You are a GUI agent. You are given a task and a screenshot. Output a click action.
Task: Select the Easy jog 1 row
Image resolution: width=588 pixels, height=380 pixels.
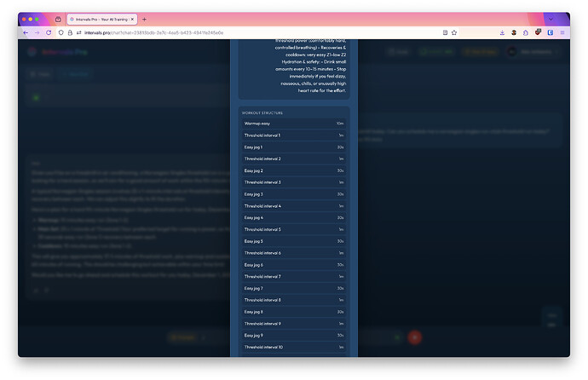tap(294, 147)
